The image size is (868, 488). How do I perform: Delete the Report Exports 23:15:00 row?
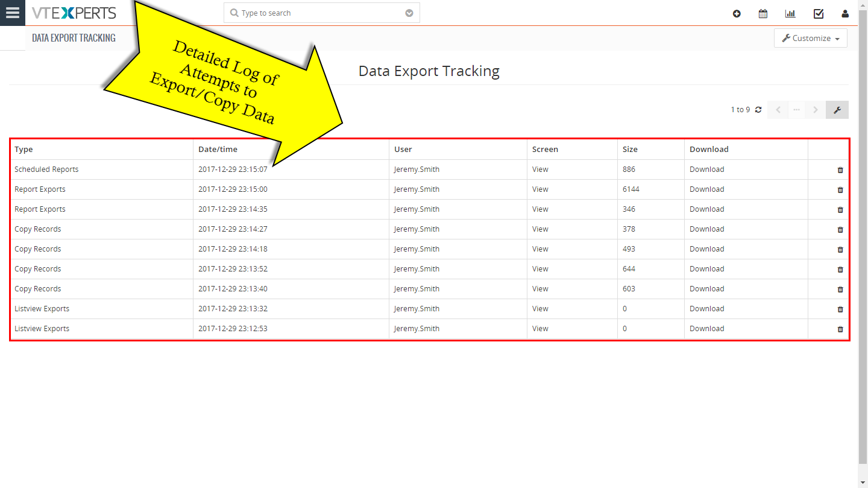click(x=840, y=189)
